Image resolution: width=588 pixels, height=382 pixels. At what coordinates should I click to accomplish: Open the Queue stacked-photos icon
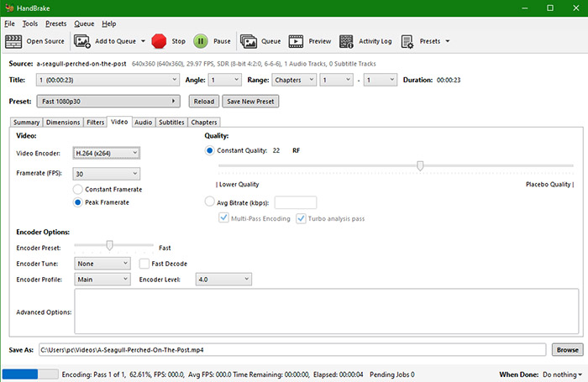249,41
